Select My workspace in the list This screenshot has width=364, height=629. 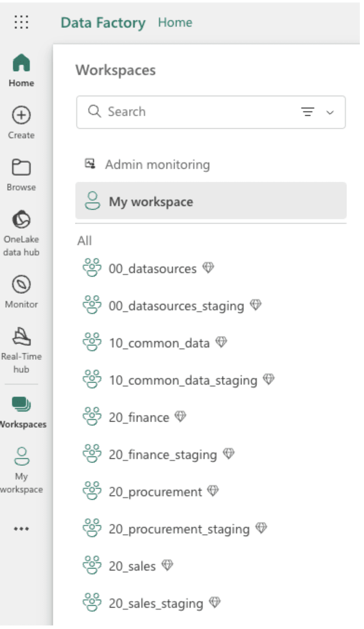(x=211, y=201)
